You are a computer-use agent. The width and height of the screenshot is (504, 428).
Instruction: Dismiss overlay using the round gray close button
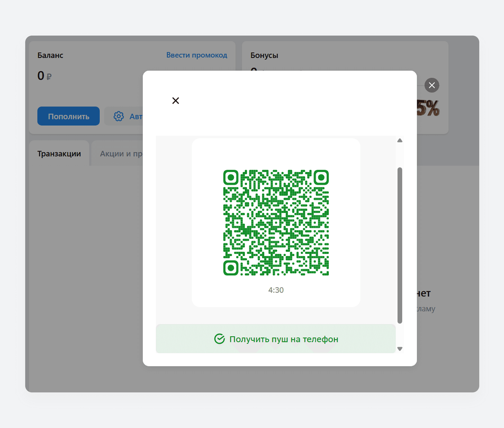pos(432,85)
